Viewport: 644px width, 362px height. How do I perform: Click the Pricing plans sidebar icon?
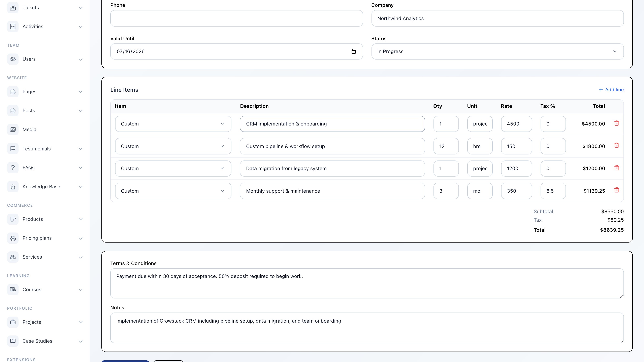13,238
